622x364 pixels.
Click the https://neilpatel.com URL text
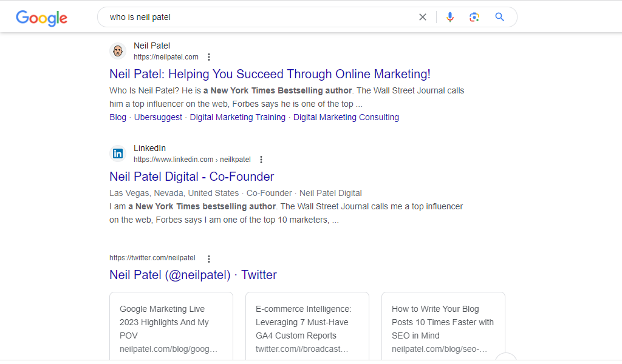166,57
